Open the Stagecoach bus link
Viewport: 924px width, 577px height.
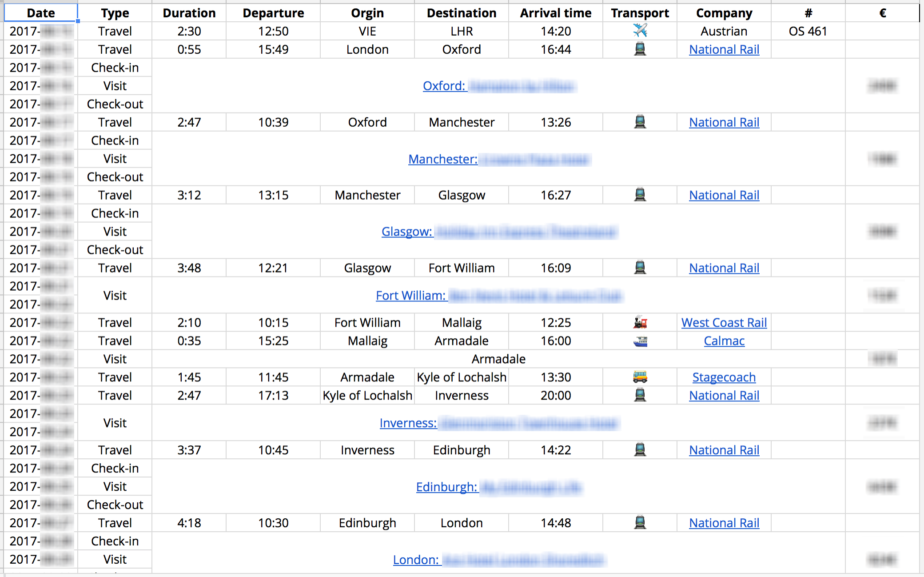(724, 377)
